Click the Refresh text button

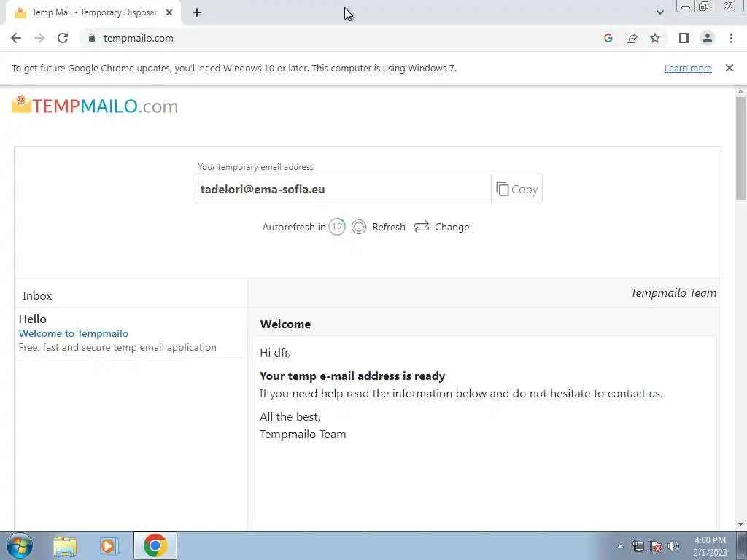coord(389,227)
